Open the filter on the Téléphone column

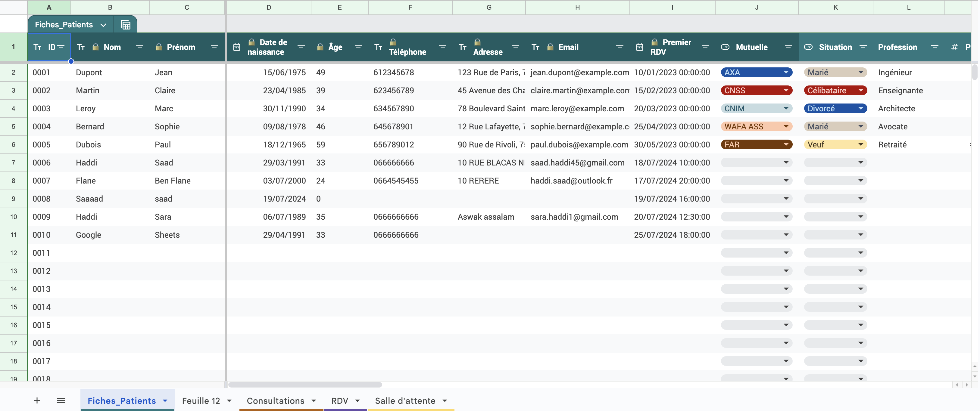(443, 47)
